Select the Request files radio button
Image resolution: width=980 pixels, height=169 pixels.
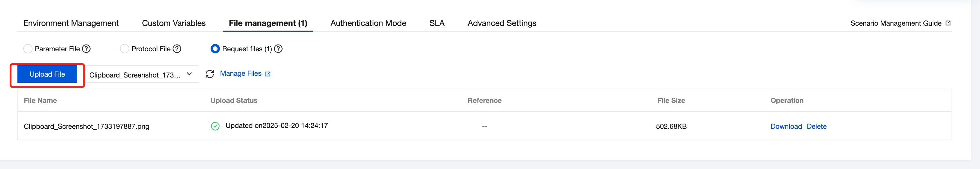pos(215,49)
